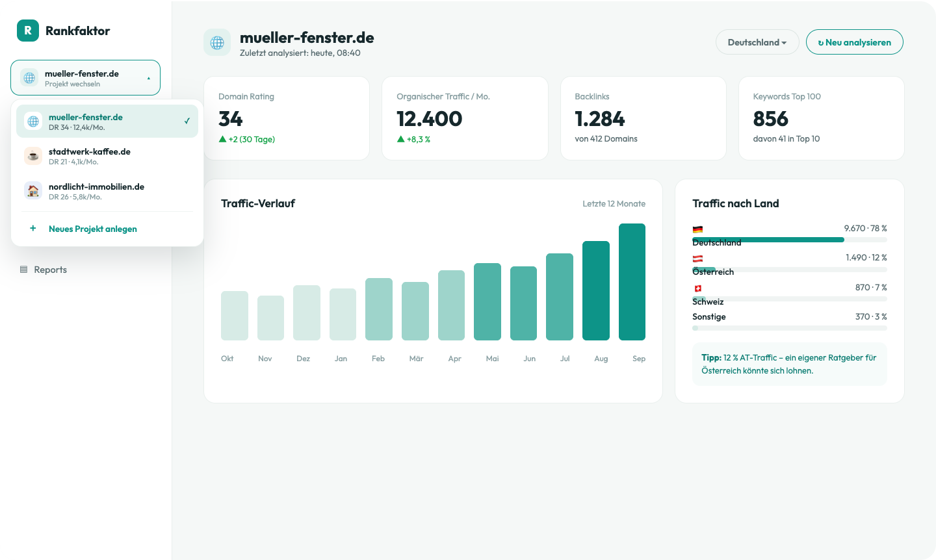Click the '870 · 7 %' value

(871, 287)
